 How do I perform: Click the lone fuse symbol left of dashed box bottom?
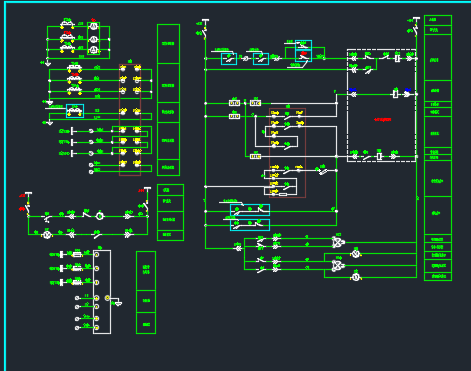click(255, 156)
